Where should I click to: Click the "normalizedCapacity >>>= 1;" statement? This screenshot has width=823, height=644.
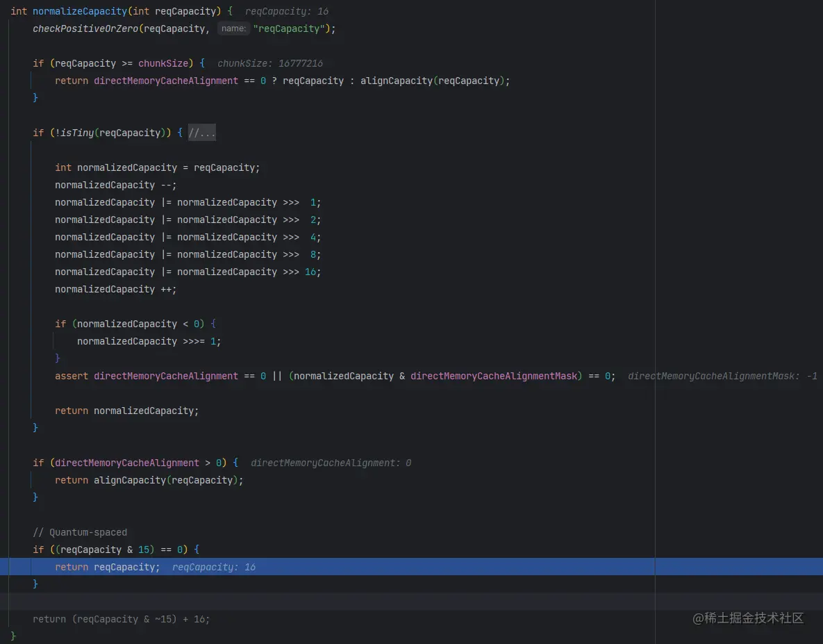point(149,341)
